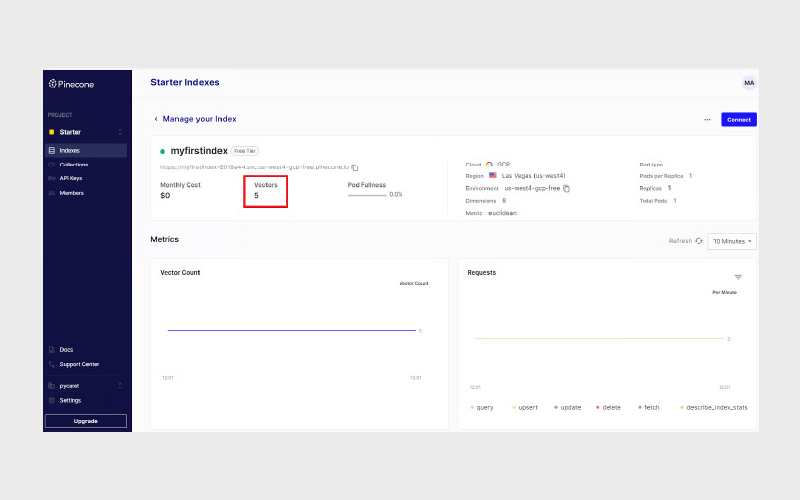Click the myfirstindex name
Viewport: 800px width, 500px height.
[199, 151]
